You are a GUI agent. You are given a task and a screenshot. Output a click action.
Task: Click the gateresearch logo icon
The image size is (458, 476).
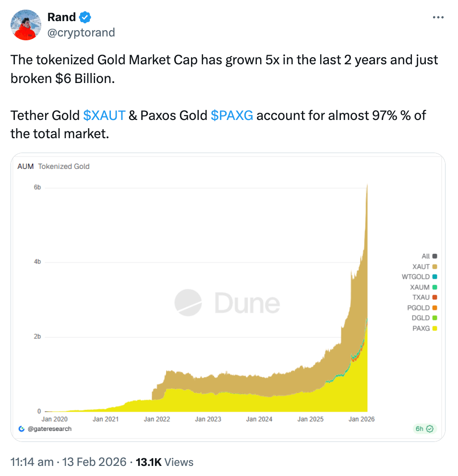coord(21,428)
